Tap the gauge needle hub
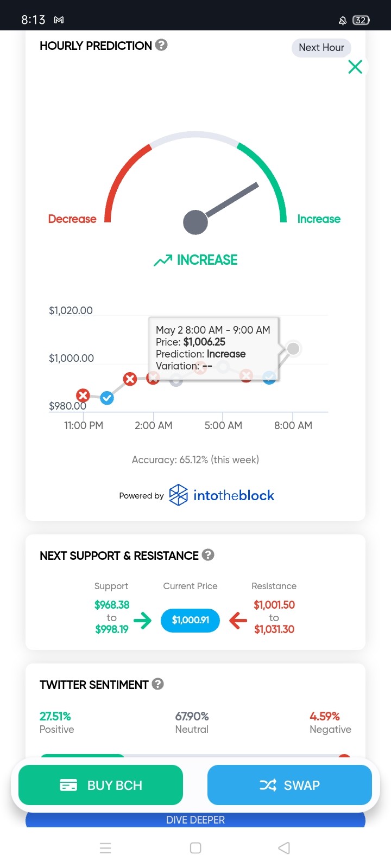 point(195,222)
